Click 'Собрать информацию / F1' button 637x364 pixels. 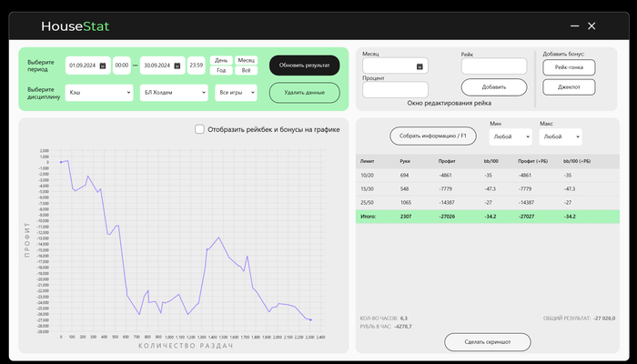coord(432,136)
